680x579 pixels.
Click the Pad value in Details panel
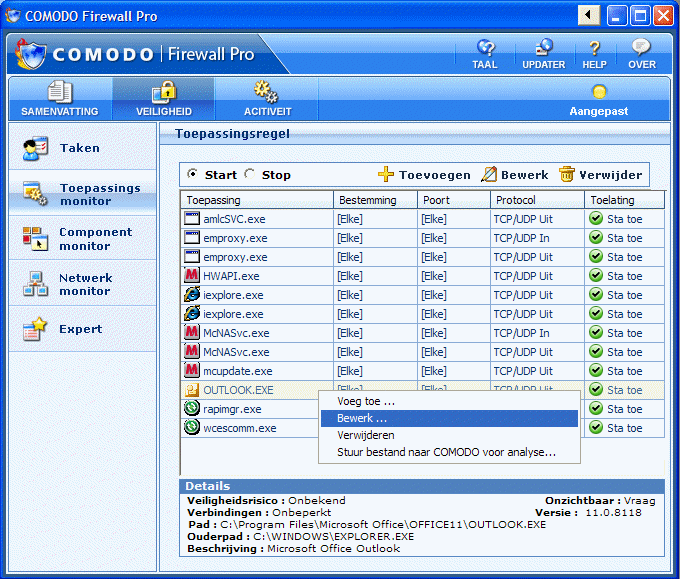click(x=383, y=524)
